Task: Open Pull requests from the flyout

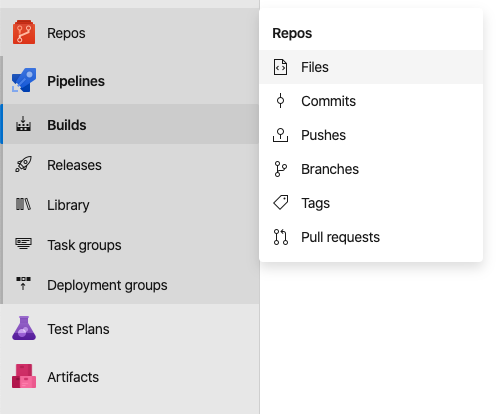Action: point(371,237)
